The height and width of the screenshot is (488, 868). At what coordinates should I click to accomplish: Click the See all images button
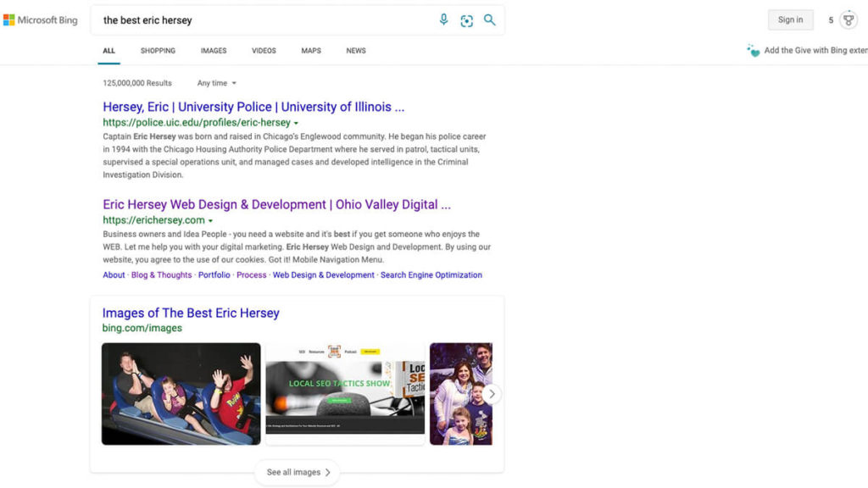(297, 472)
